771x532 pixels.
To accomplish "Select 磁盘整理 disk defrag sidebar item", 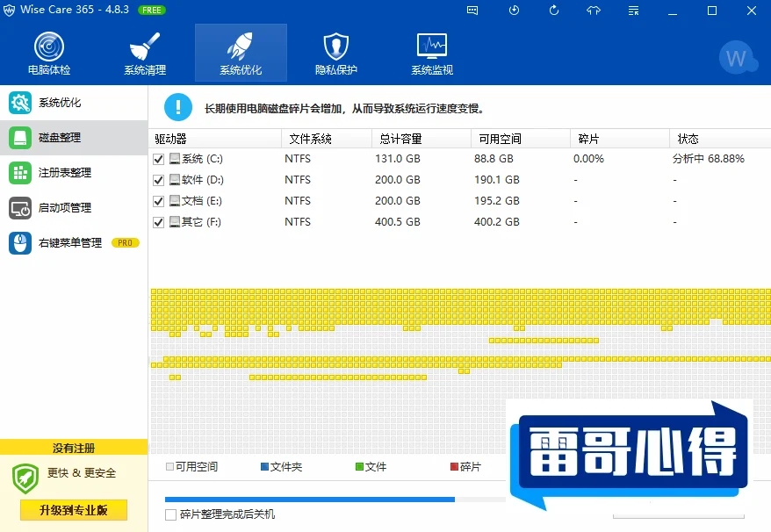I will (74, 138).
